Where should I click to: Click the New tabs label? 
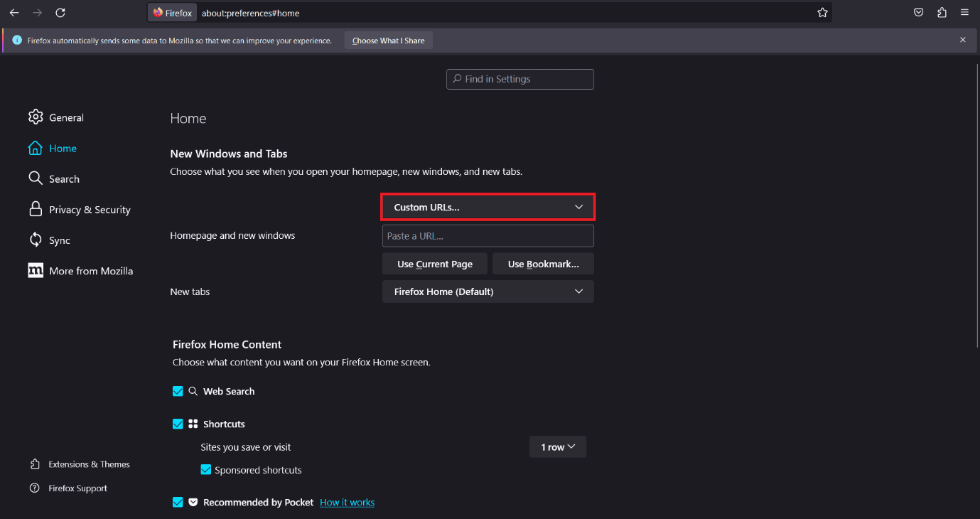tap(190, 291)
